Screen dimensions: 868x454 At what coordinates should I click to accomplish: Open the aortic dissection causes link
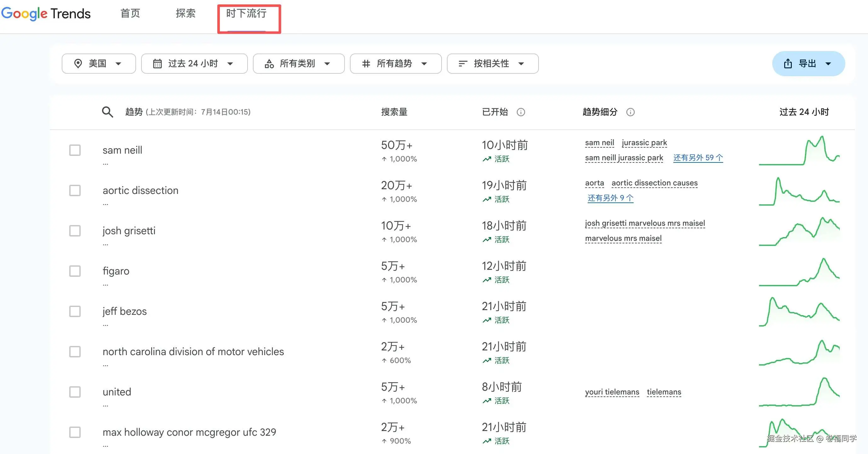point(654,183)
